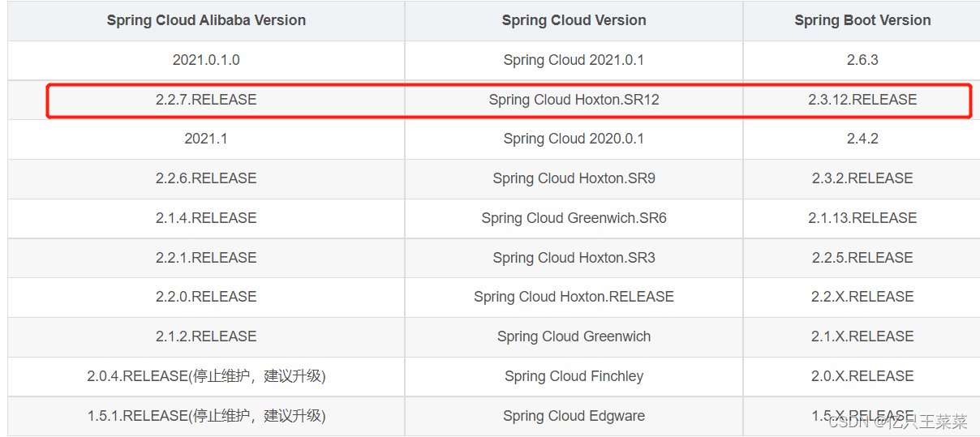Click the 'Spring Cloud Finchley' cell

point(574,376)
